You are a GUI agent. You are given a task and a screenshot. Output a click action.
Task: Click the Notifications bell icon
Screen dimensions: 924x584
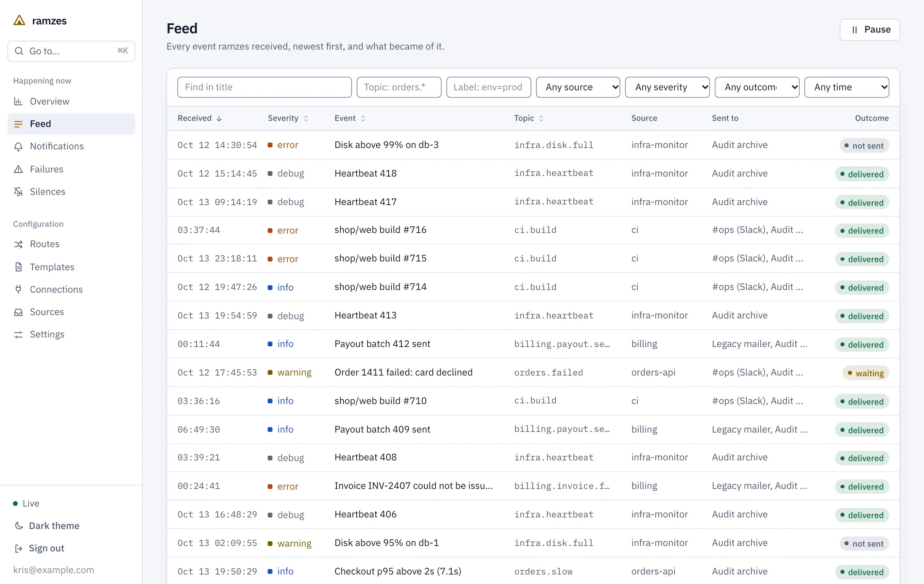point(18,146)
